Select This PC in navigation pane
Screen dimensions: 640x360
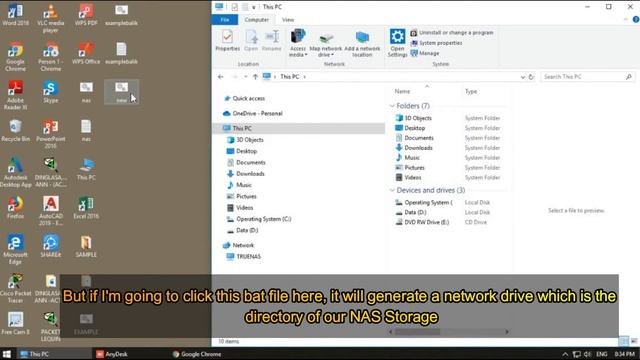pos(299,128)
